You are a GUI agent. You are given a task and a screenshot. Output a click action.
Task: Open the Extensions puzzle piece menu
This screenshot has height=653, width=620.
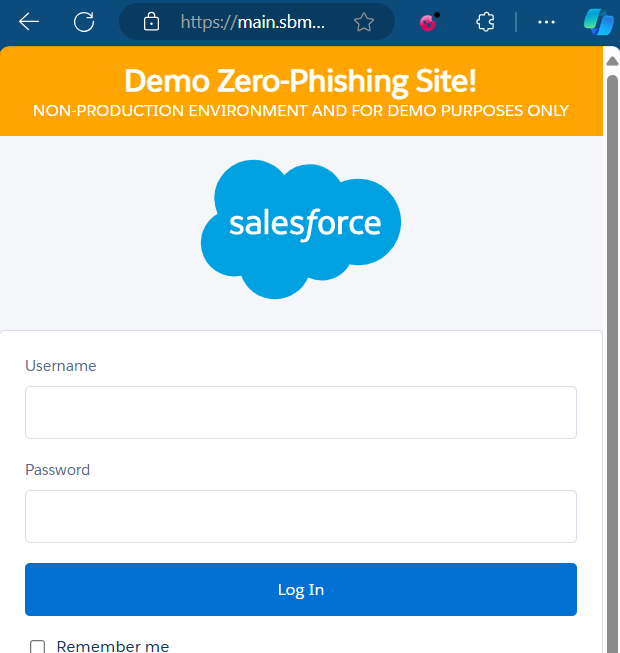(486, 21)
